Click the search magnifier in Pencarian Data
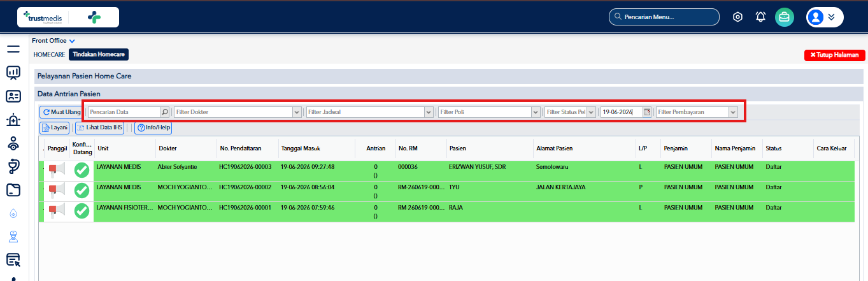 (x=165, y=112)
